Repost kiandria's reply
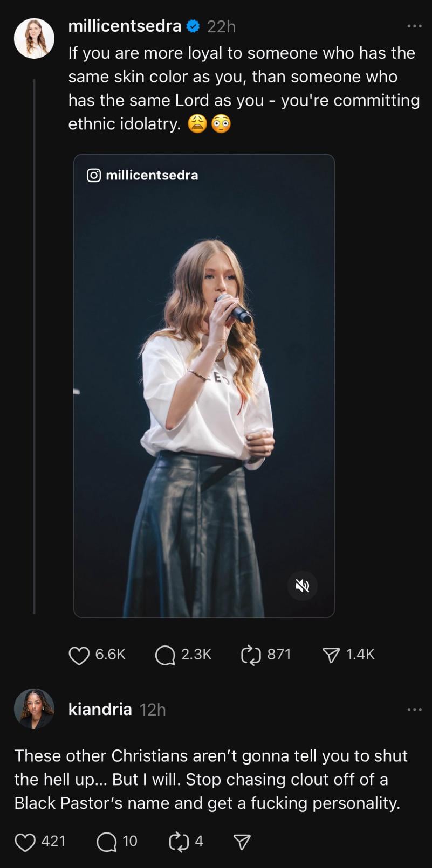 point(179,842)
